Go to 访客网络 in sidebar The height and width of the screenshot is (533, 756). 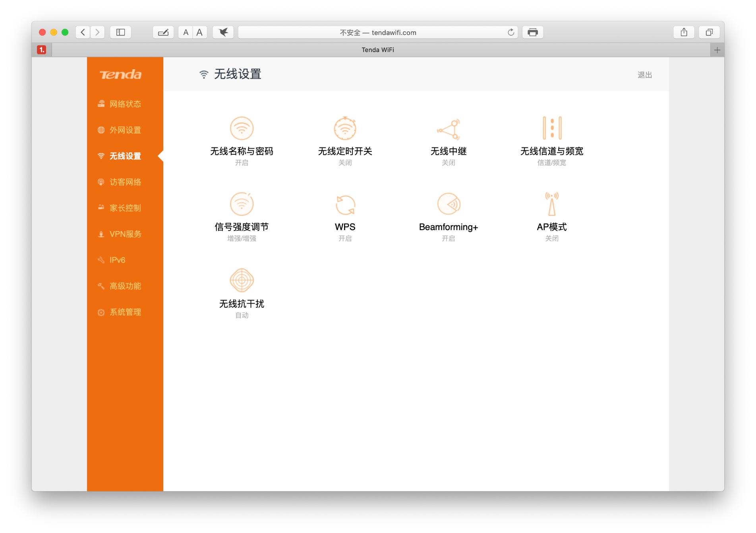pyautogui.click(x=125, y=182)
